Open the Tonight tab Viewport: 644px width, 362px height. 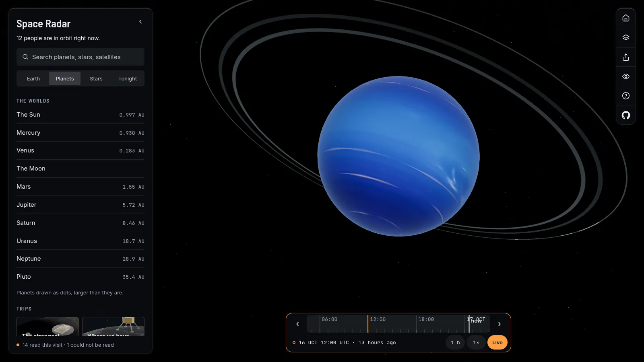tap(128, 78)
